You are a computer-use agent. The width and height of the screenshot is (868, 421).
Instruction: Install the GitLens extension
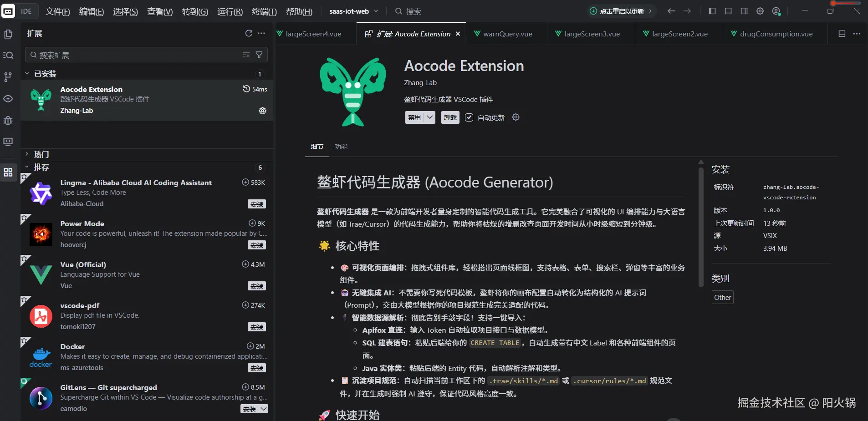click(x=250, y=409)
